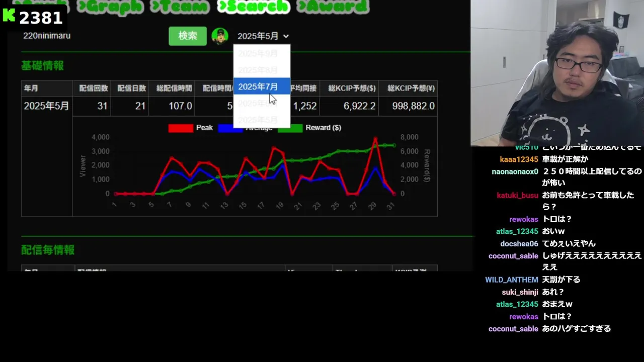
Task: Toggle the blue Average legend swatch
Action: point(230,129)
